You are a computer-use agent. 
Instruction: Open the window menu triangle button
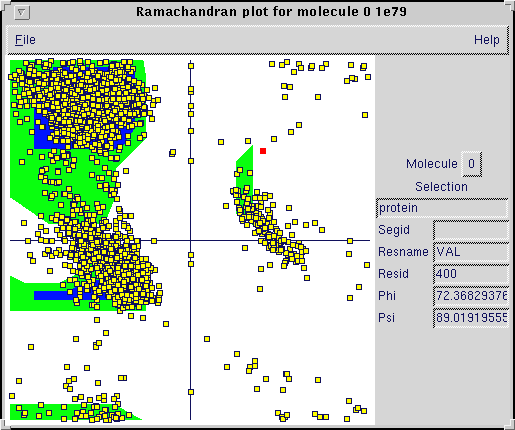tap(22, 13)
